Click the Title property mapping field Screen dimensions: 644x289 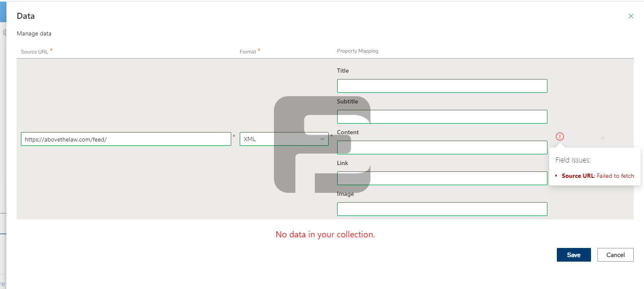pos(442,86)
